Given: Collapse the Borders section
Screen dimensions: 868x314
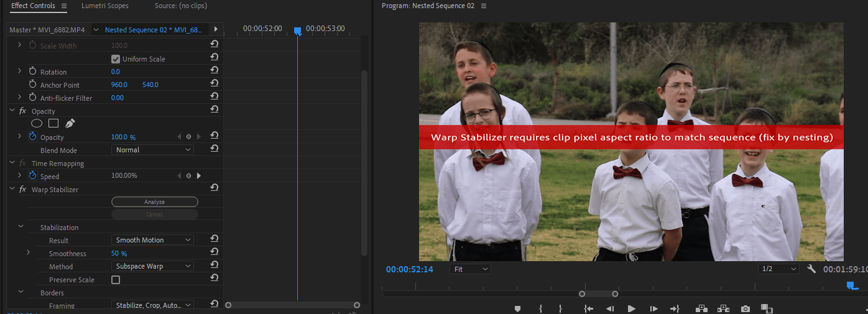Looking at the screenshot, I should 20,292.
